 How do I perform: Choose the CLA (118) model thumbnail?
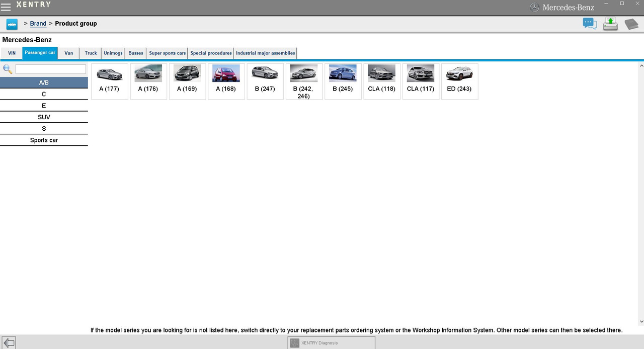click(x=382, y=81)
